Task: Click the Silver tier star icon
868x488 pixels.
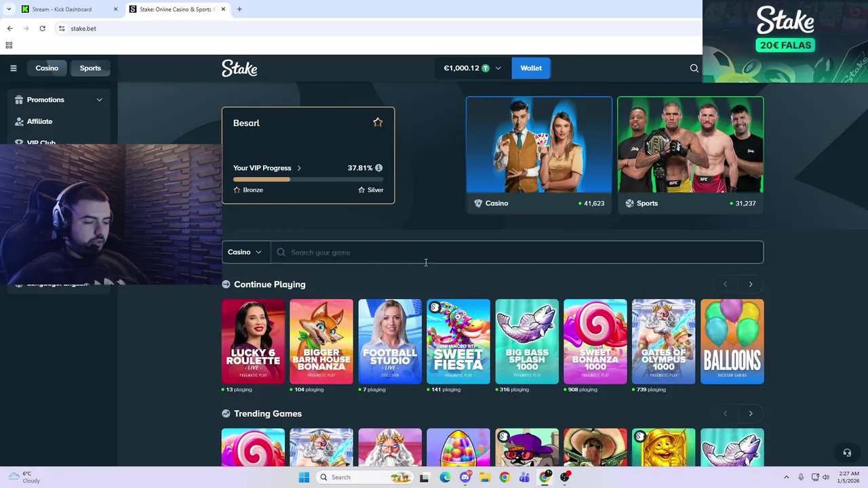Action: [x=361, y=190]
